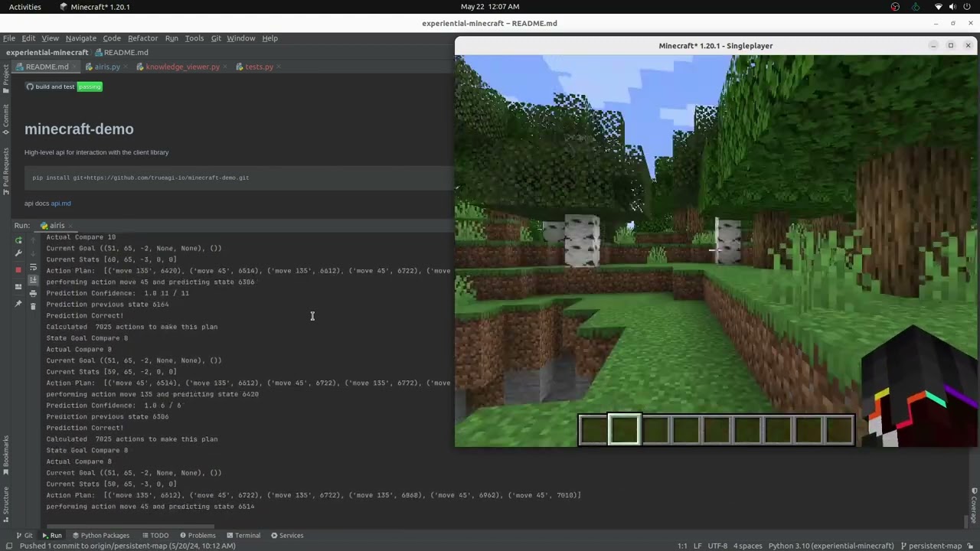Pin the airis run tab
Viewport: 980px width, 551px height.
coord(18,304)
